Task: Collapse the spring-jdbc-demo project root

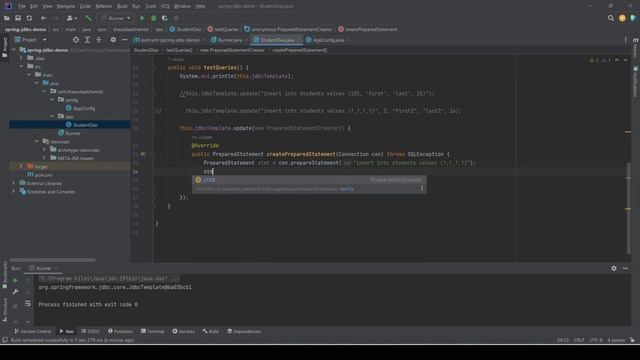Action: 14,50
